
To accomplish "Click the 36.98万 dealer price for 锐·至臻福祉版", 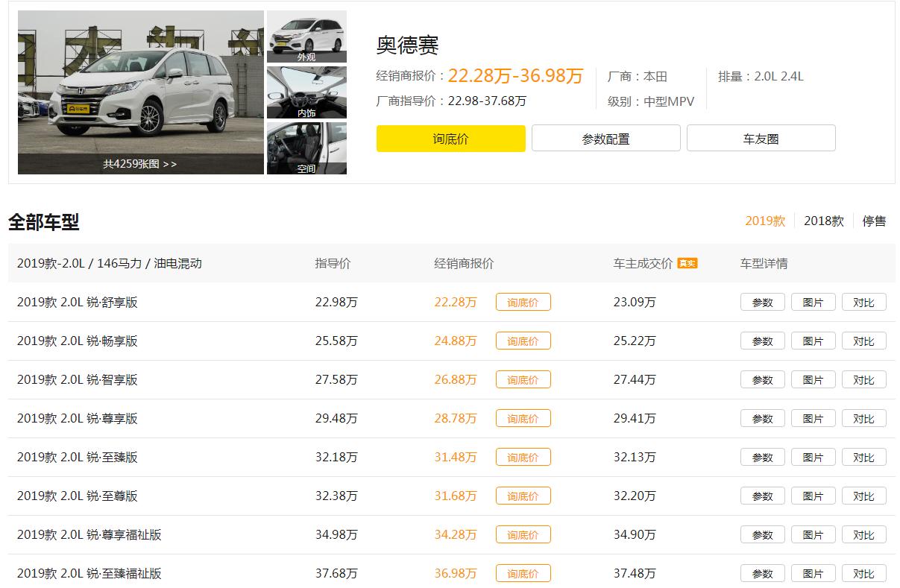I will pos(455,573).
